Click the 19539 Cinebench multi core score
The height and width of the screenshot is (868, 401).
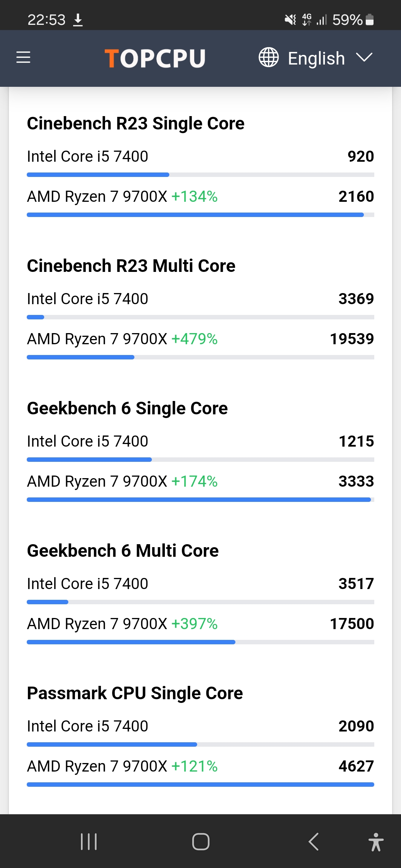(x=352, y=339)
